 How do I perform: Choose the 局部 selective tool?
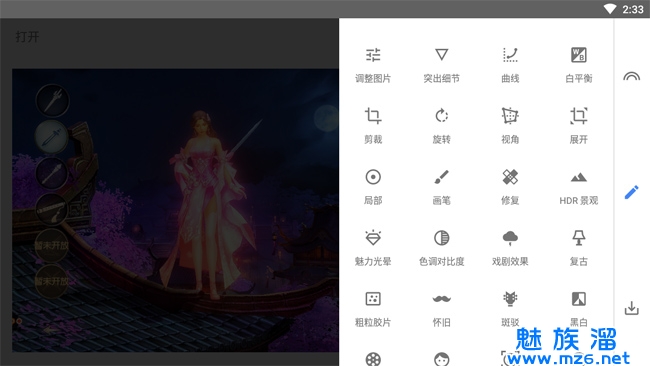click(x=373, y=187)
